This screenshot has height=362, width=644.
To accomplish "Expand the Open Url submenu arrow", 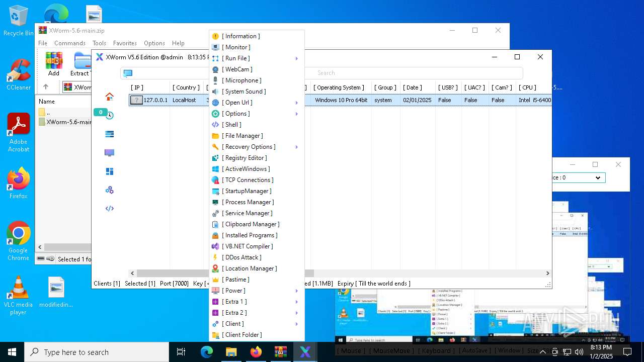I will (x=297, y=103).
